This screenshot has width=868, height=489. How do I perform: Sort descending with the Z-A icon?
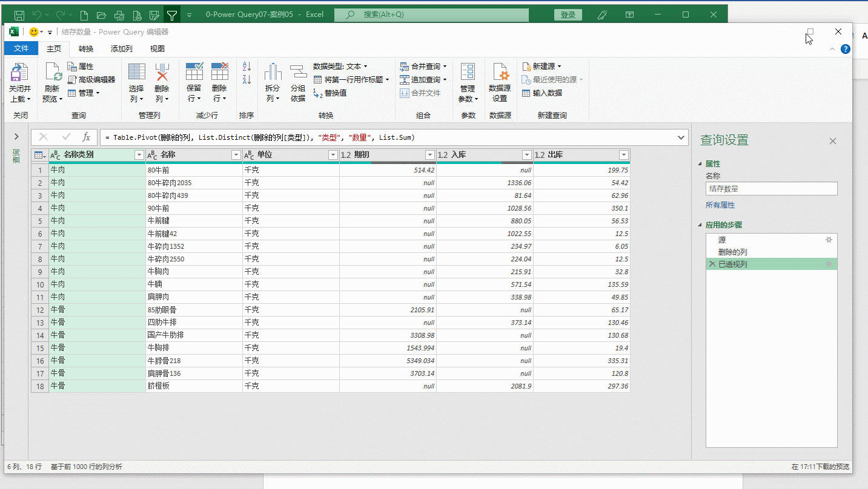tap(247, 79)
